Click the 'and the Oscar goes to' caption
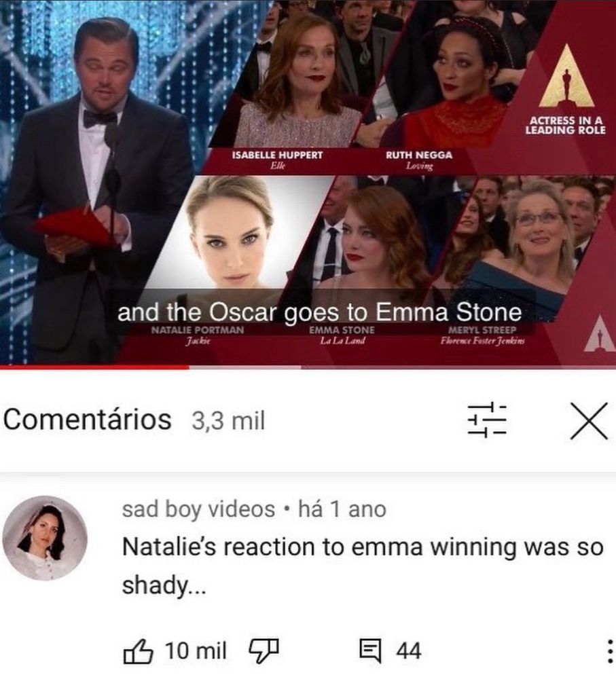 [x=243, y=312]
